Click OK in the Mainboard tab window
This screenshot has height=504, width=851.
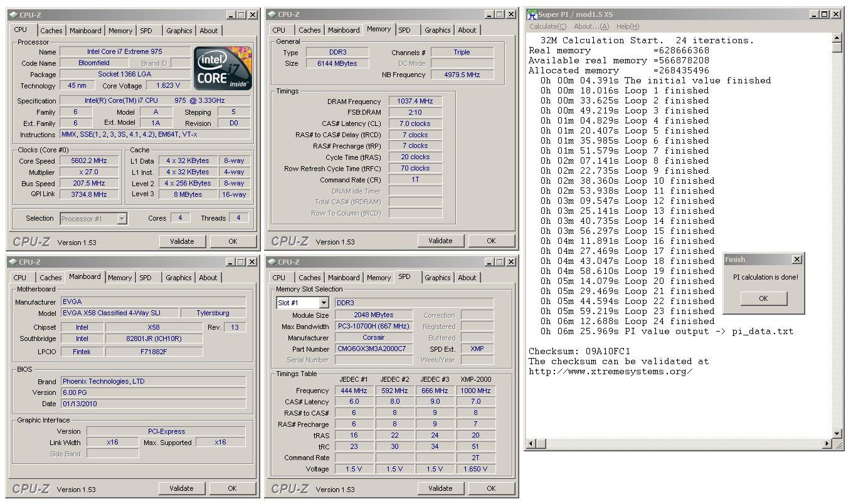[x=232, y=488]
